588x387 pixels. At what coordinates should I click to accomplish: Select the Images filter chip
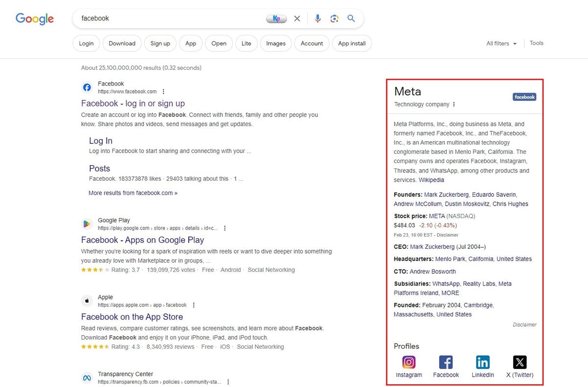pos(276,43)
